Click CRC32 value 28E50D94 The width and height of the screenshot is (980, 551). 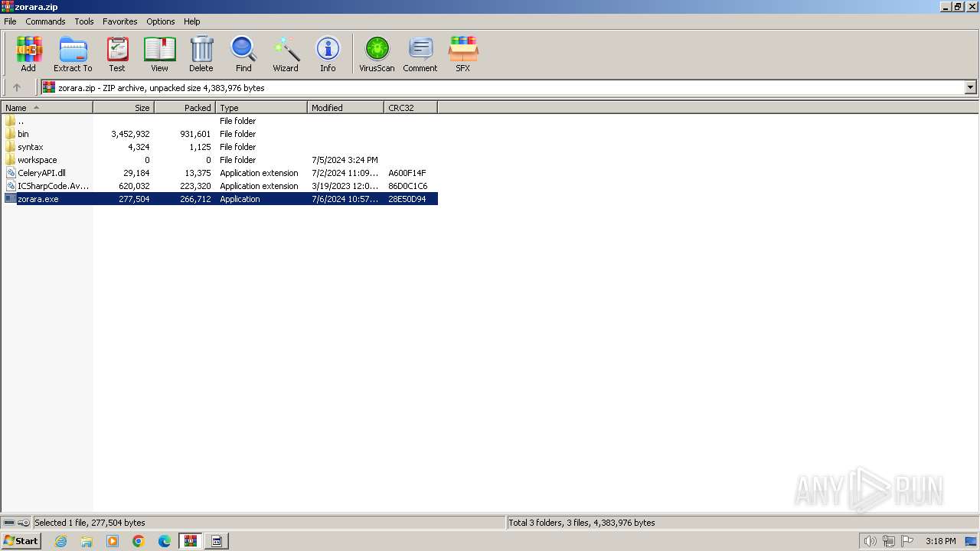pos(407,199)
